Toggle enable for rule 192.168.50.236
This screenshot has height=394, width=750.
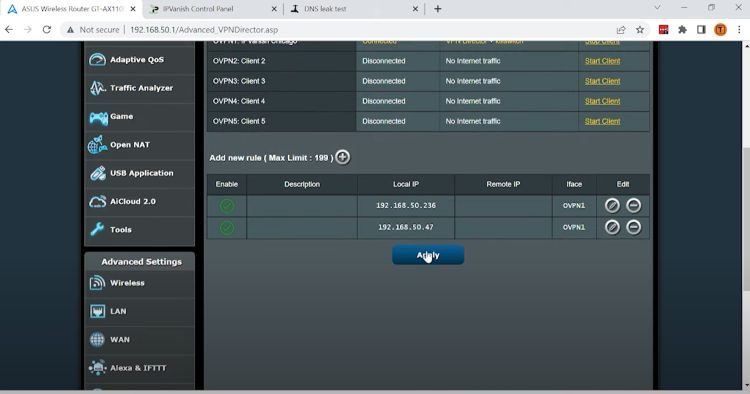click(227, 206)
